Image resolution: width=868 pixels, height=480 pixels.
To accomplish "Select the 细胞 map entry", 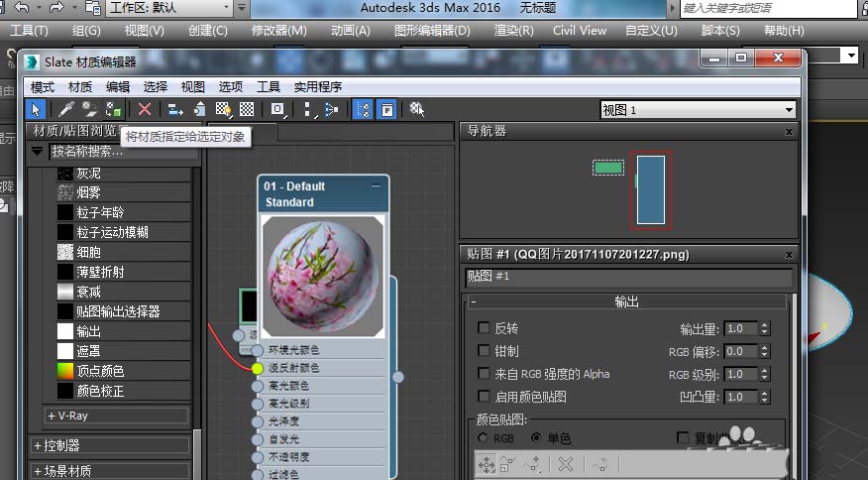I will tap(123, 252).
